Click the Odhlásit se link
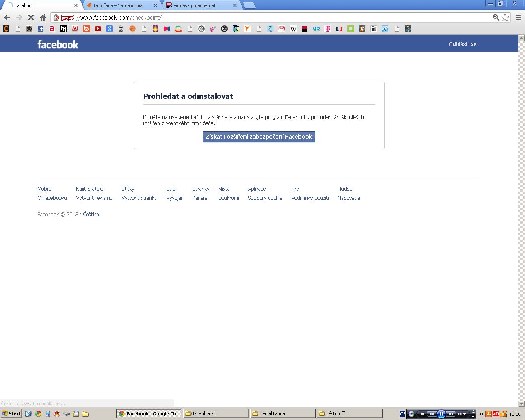 [x=463, y=44]
